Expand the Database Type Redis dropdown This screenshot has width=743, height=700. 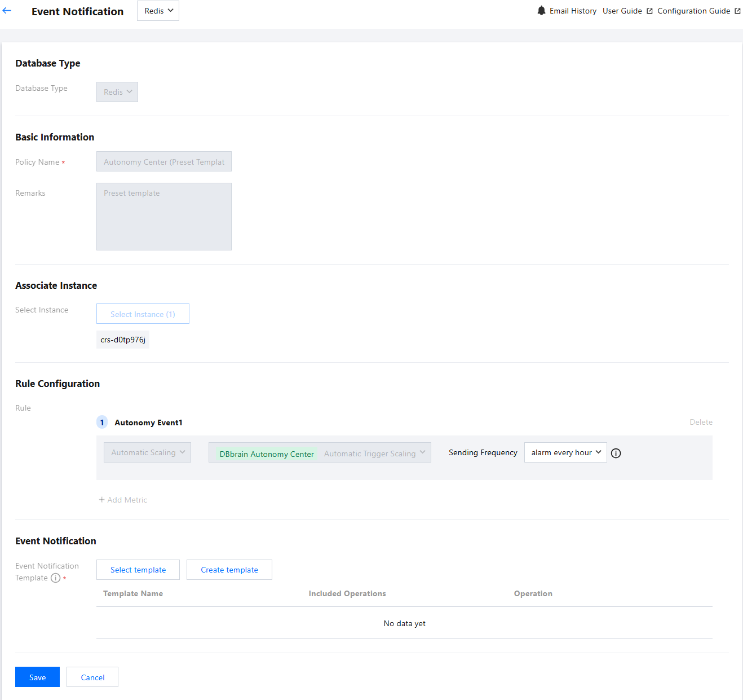click(x=117, y=92)
